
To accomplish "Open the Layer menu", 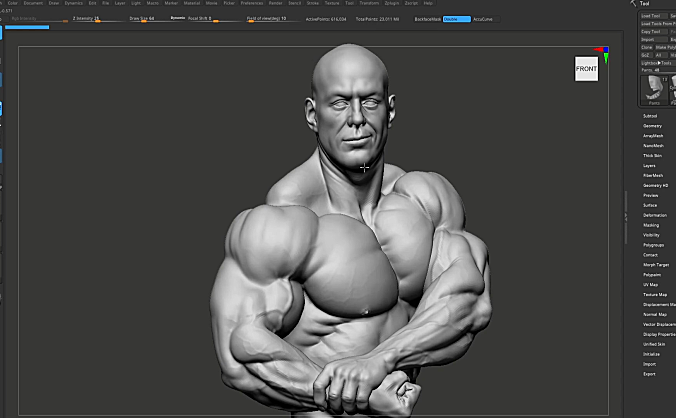I will click(120, 3).
